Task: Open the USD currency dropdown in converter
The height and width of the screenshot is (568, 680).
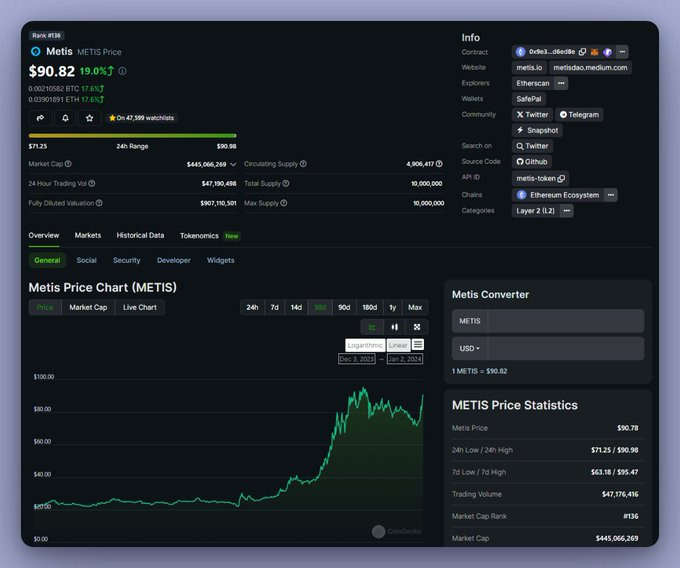Action: click(469, 348)
